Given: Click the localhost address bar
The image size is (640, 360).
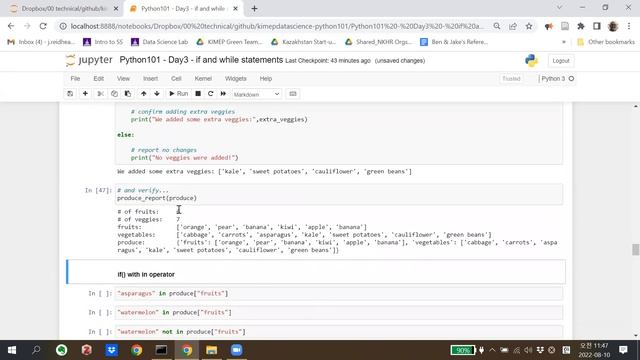Looking at the screenshot, I should pos(278,26).
